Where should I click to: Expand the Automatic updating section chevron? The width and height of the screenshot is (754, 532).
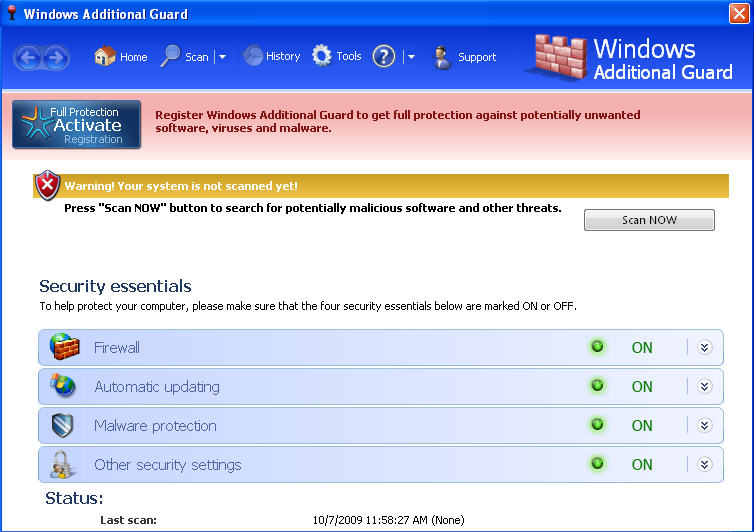point(704,386)
